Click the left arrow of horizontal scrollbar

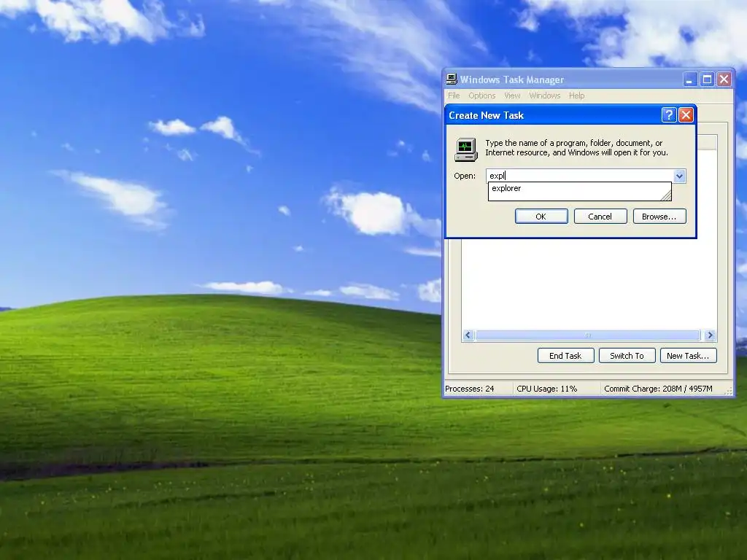(x=468, y=335)
